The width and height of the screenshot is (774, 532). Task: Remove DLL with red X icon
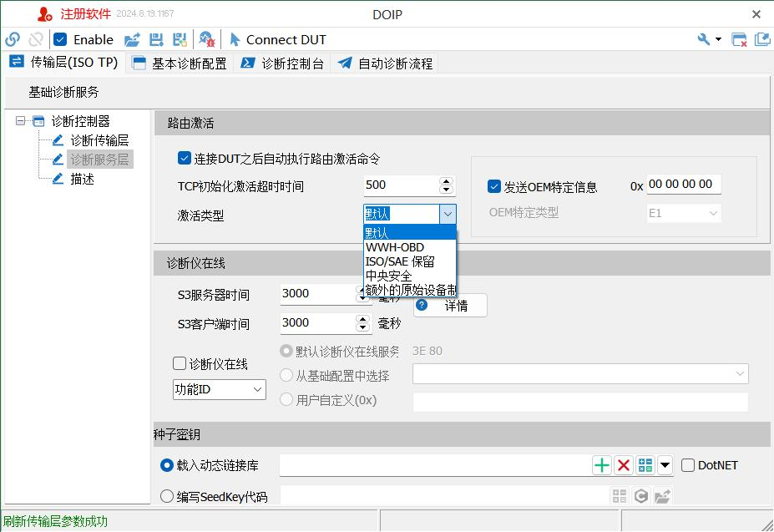tap(624, 465)
